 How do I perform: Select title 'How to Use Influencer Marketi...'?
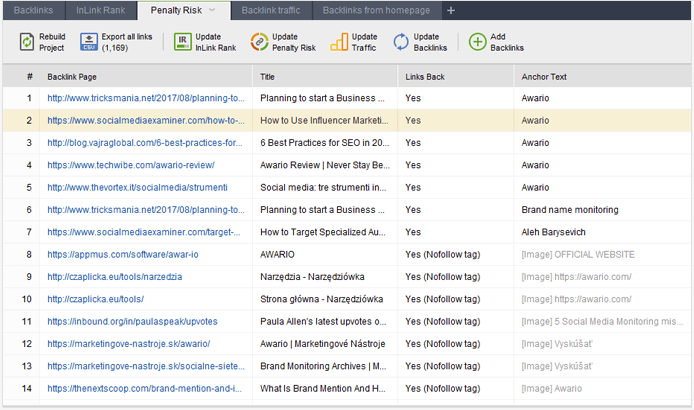tap(324, 120)
